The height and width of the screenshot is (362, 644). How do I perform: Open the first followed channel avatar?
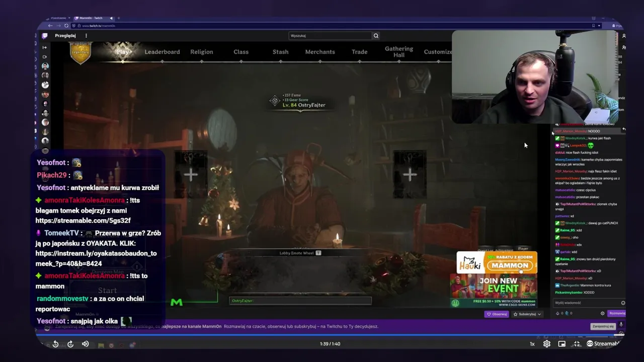pos(45,66)
